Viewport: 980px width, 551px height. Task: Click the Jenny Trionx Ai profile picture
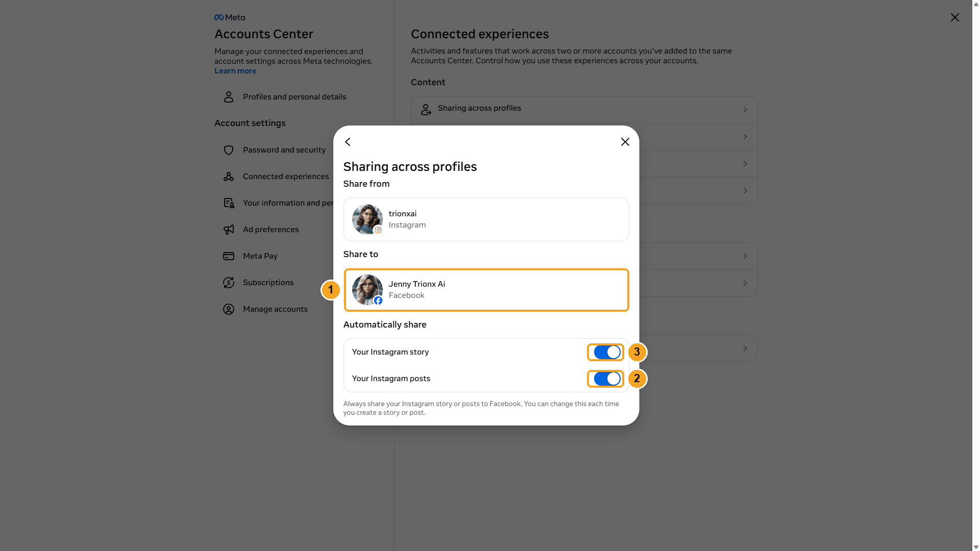pos(367,290)
